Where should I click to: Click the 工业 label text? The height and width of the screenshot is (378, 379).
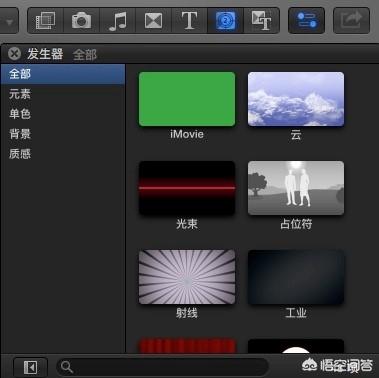(296, 313)
